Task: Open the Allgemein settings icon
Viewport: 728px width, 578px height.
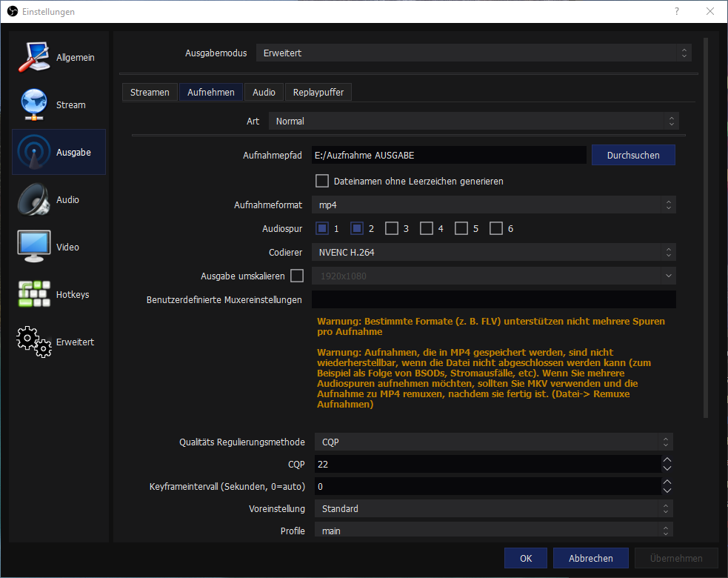Action: click(34, 57)
